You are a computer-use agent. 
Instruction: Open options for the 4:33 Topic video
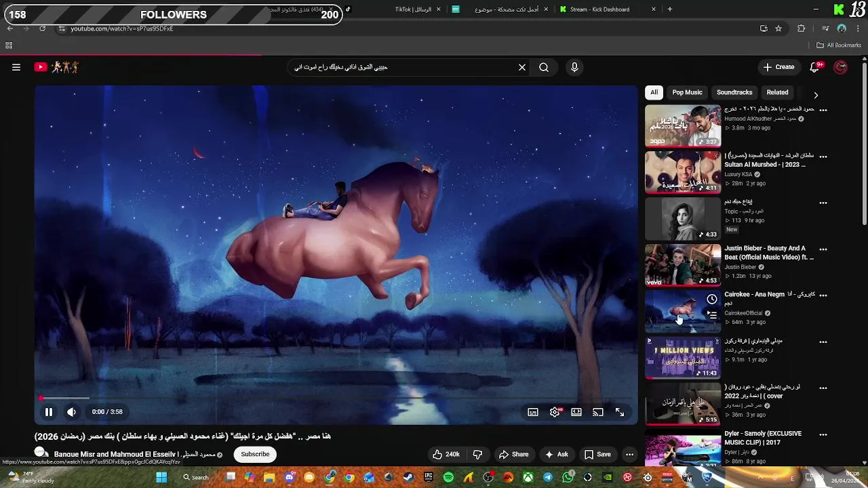pyautogui.click(x=823, y=203)
